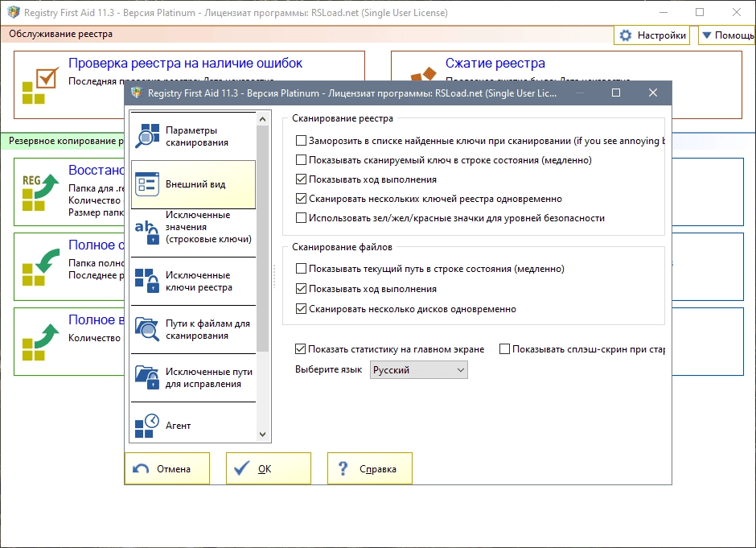Open 'Проверка реестра на наличие ошибок' link

(185, 64)
